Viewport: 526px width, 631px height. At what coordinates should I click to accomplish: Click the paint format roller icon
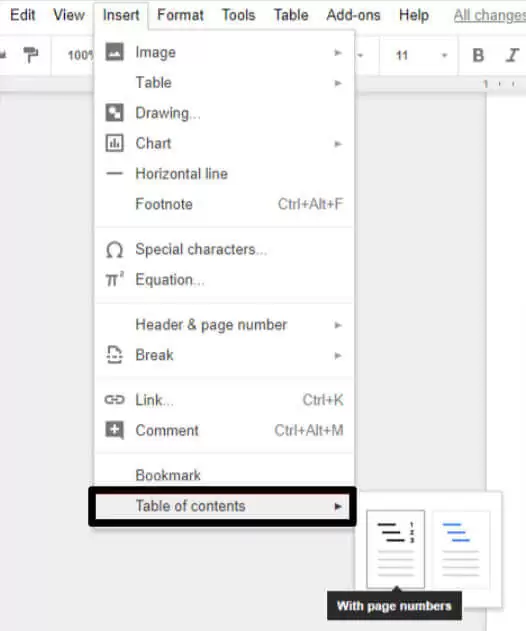click(31, 55)
